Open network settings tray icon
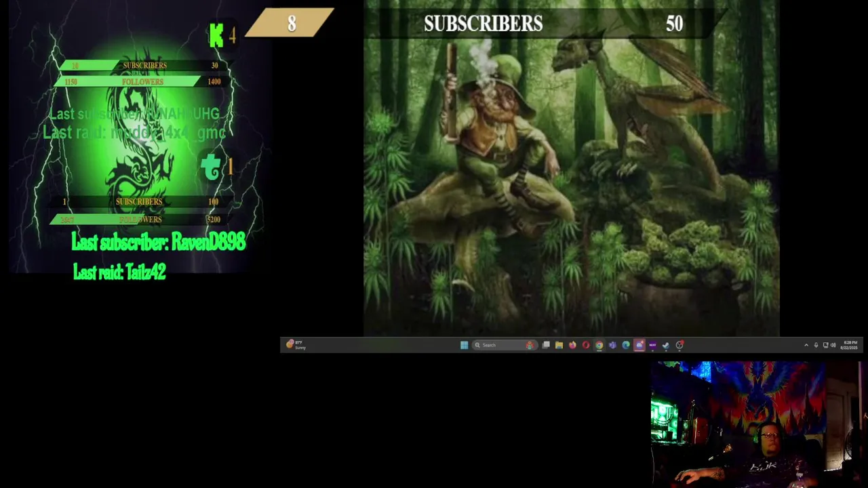The width and height of the screenshot is (868, 488). [825, 345]
